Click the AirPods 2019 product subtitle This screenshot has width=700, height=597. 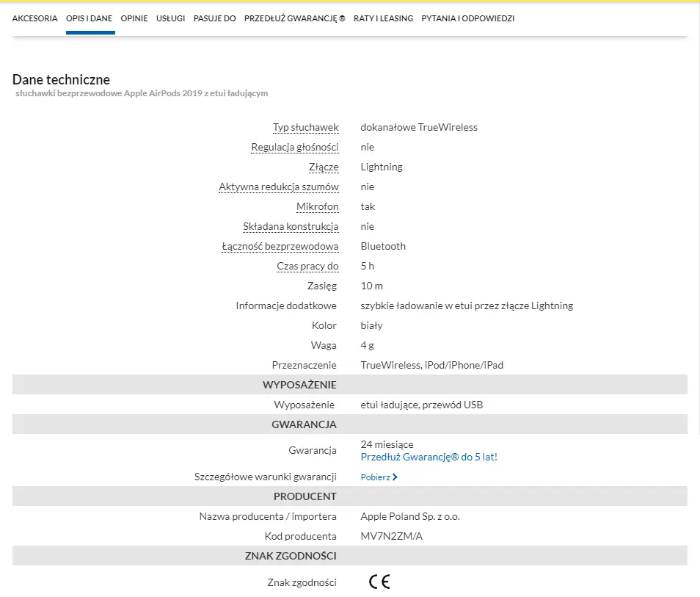[x=142, y=93]
